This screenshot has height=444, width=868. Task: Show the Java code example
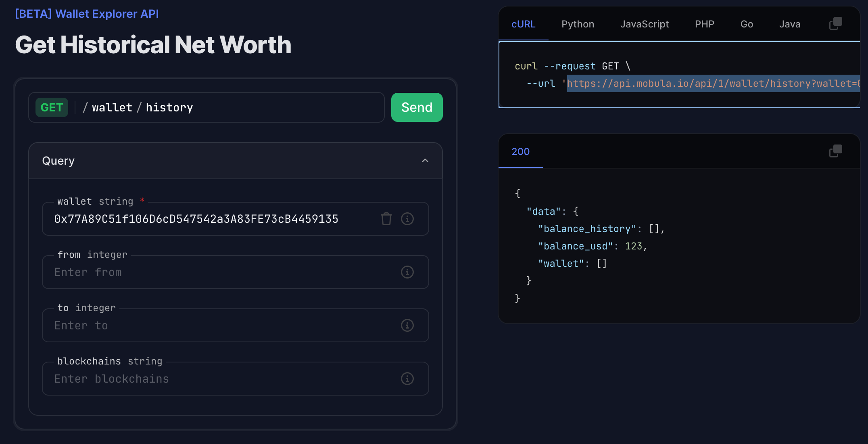point(789,24)
